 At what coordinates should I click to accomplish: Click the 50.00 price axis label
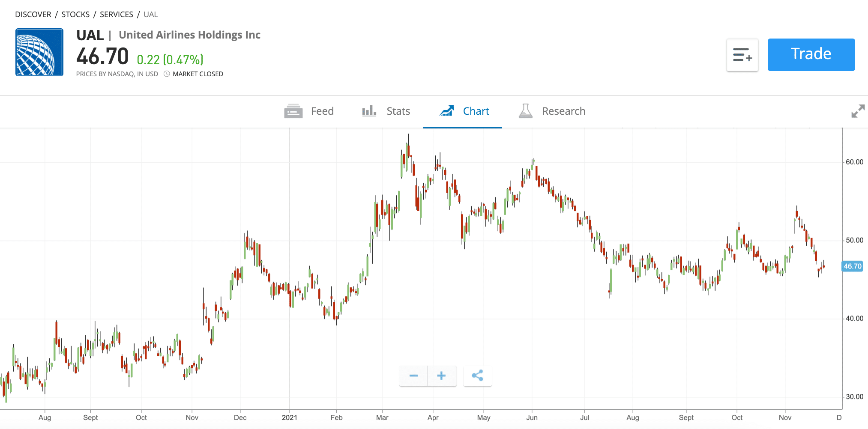tap(854, 241)
